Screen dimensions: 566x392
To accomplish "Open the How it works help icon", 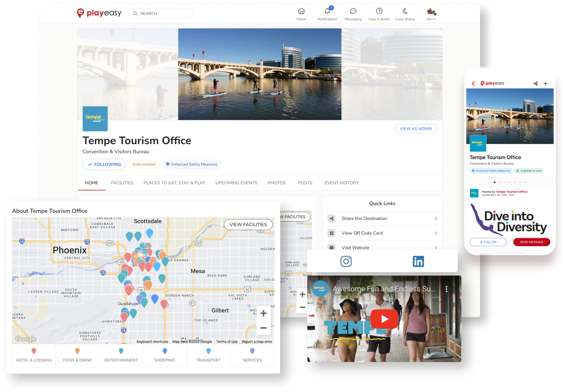I will [x=379, y=11].
